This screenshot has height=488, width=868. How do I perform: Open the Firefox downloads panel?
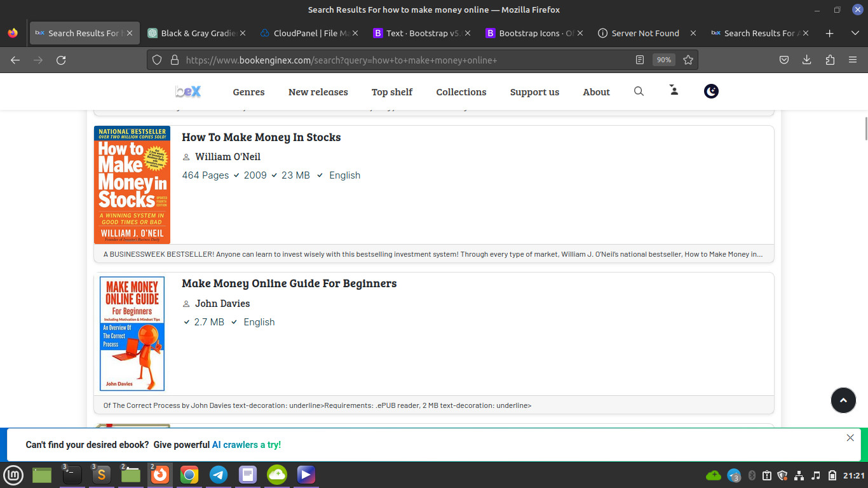click(x=806, y=60)
